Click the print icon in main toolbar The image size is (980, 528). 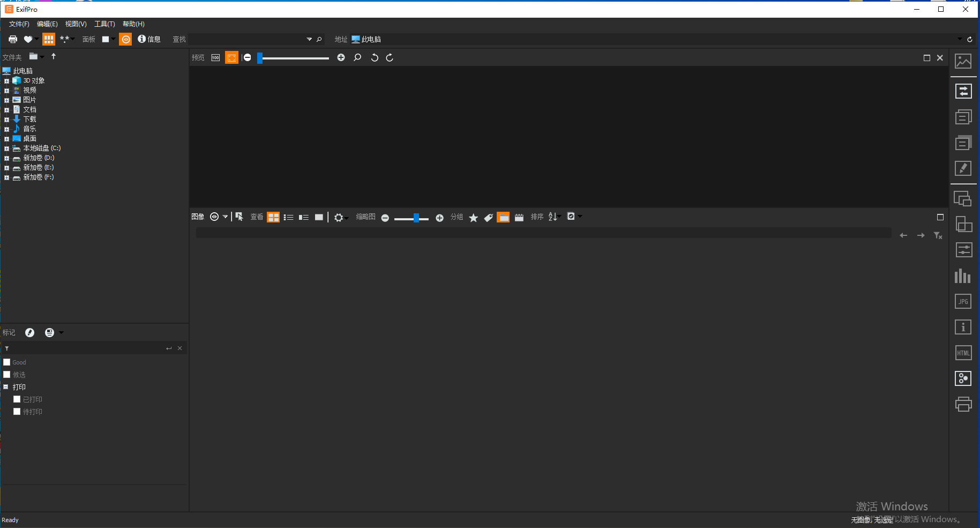pyautogui.click(x=13, y=39)
